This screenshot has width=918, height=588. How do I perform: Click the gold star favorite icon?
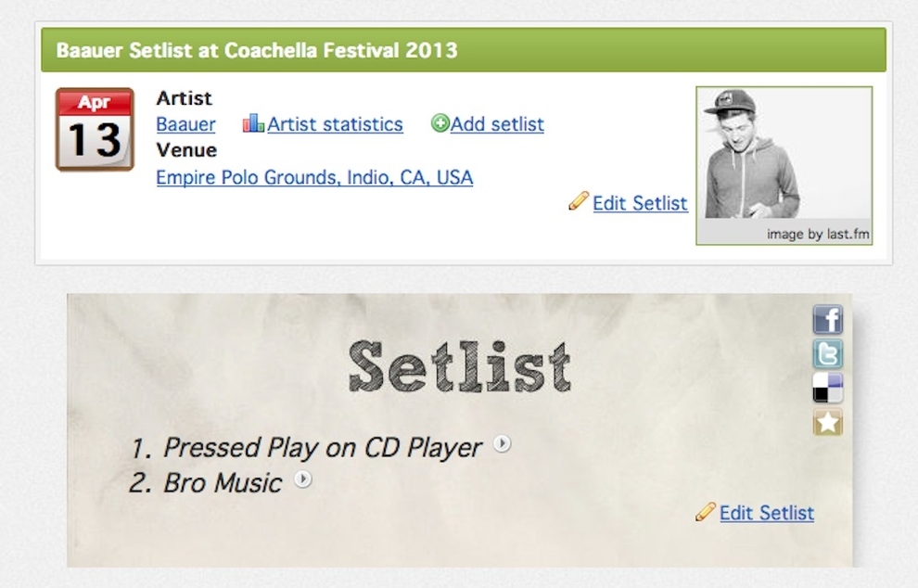coord(828,423)
